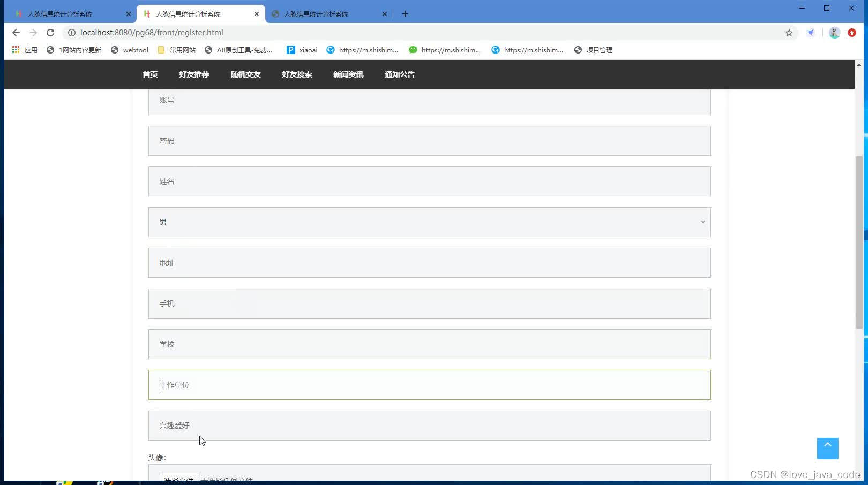
Task: Reload the page with refresh icon
Action: 50,33
